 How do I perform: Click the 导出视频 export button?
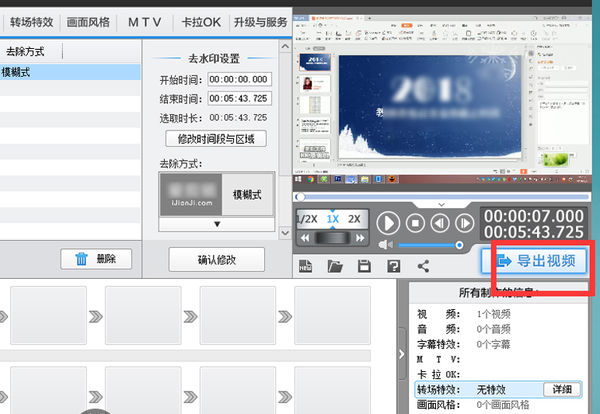(534, 261)
